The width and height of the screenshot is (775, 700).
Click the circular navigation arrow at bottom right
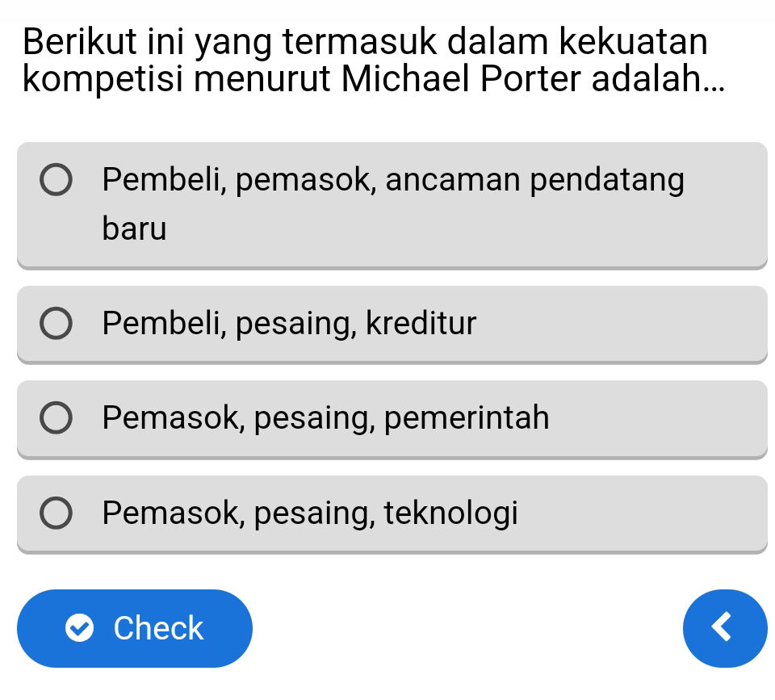724,628
